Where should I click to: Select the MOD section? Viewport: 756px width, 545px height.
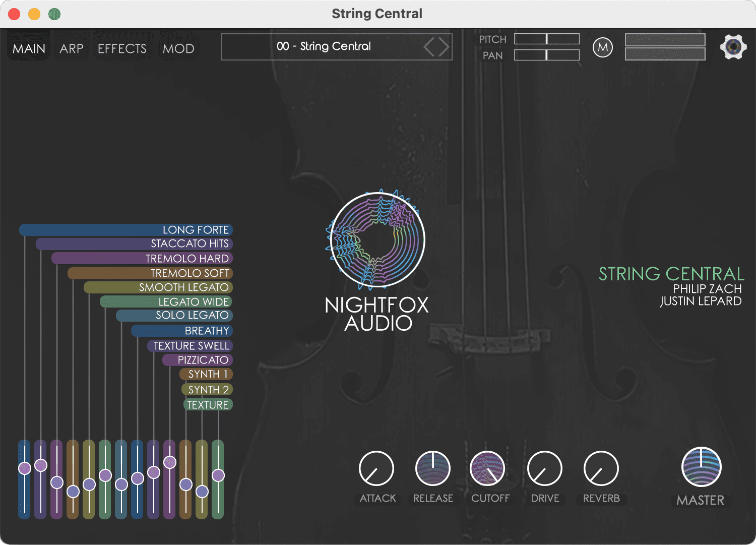point(178,48)
